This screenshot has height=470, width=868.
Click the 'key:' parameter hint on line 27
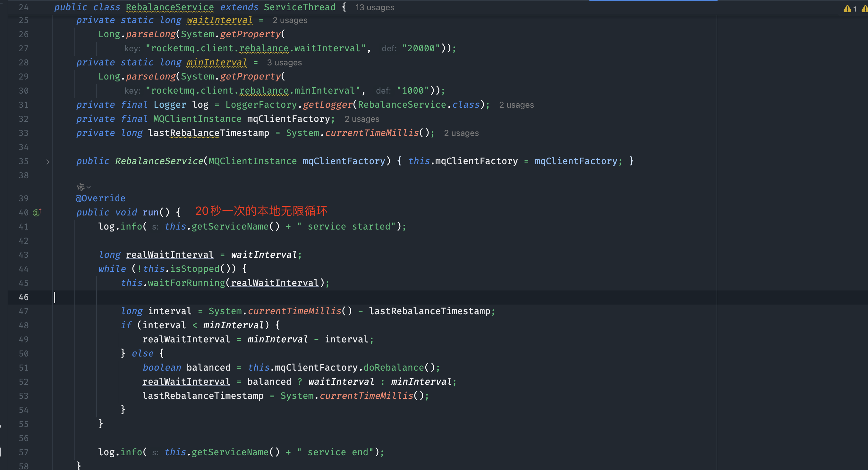pyautogui.click(x=132, y=49)
